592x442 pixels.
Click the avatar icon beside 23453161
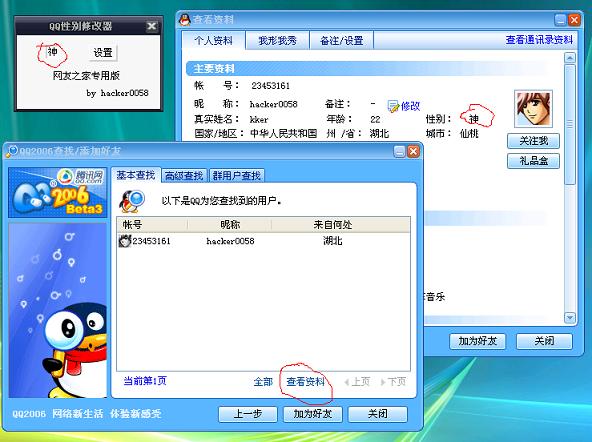click(x=125, y=241)
